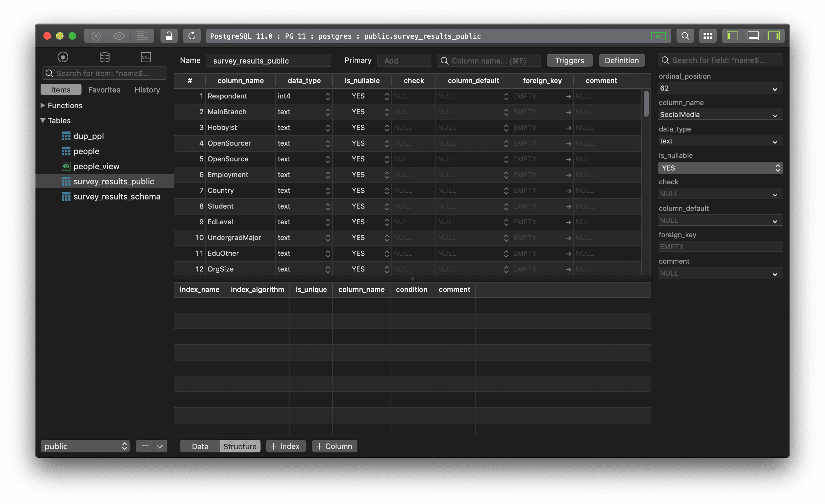825x504 pixels.
Task: Open data_type stepper for Respondent row
Action: (x=328, y=97)
